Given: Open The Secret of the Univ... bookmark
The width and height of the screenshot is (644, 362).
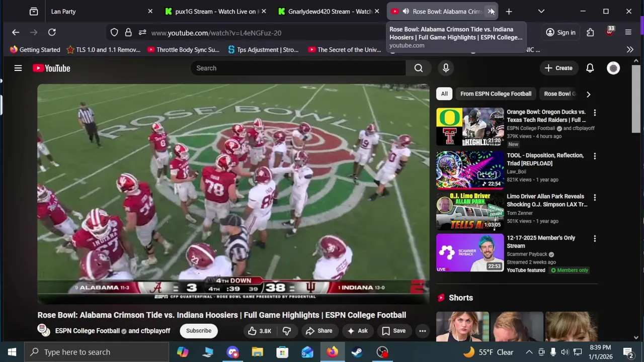Looking at the screenshot, I should pyautogui.click(x=344, y=50).
